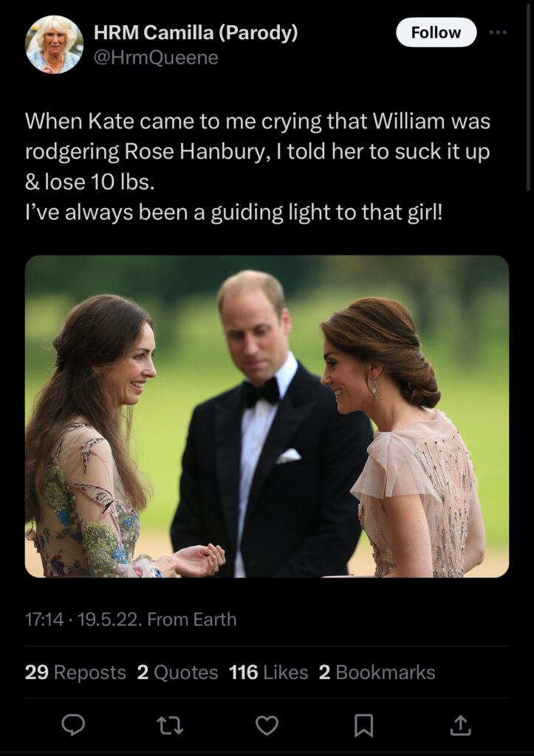Expand the attached photo of three people
Screen dimensions: 534x756
267,416
